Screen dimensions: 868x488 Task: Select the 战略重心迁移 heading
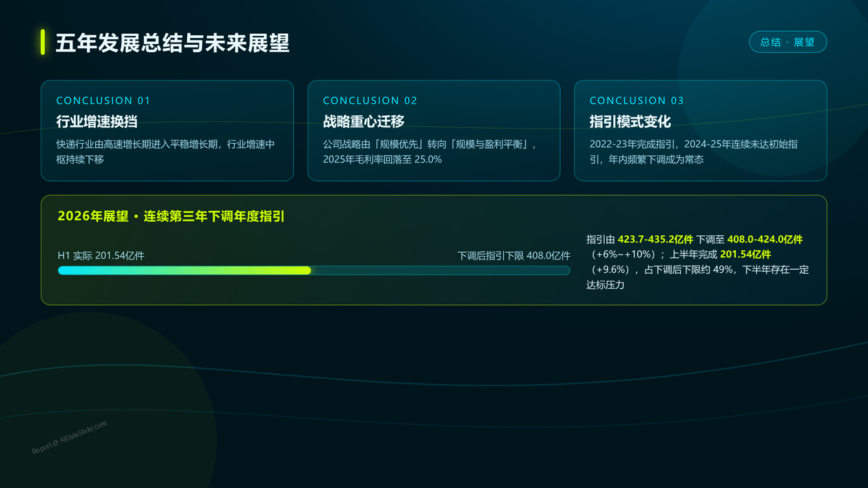point(363,122)
